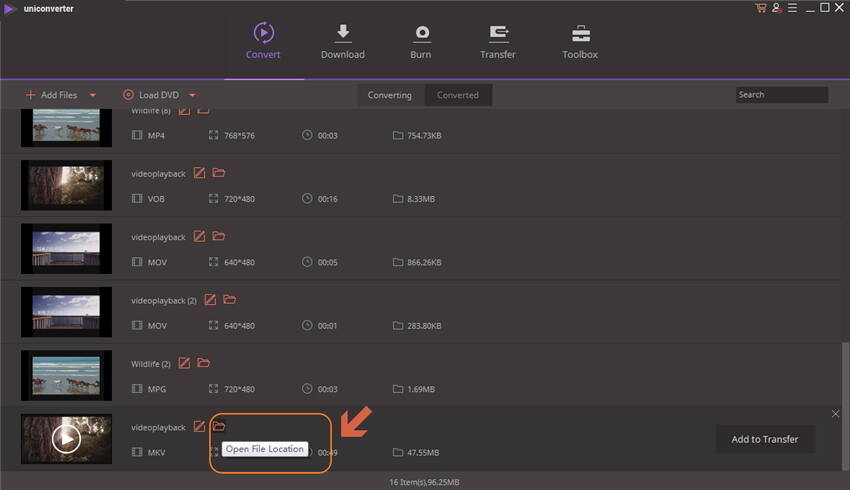Screen dimensions: 850x490
Task: Click the 47.55MB file size
Action: pos(423,453)
